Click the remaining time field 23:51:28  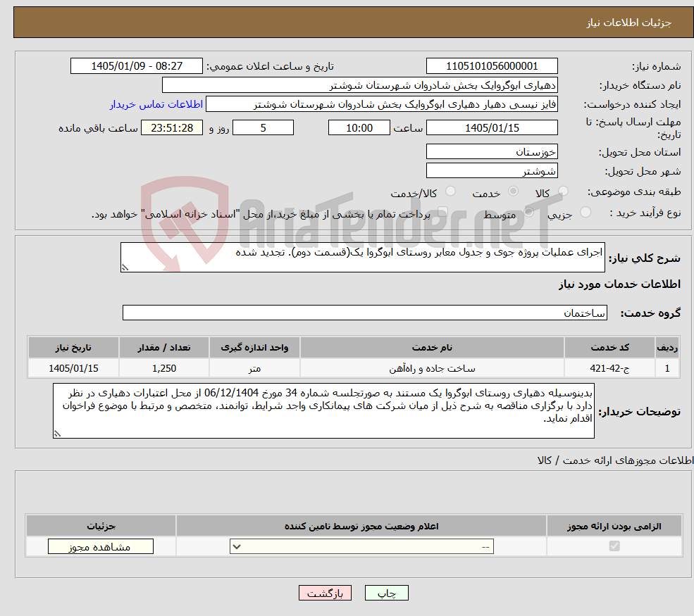[x=172, y=128]
